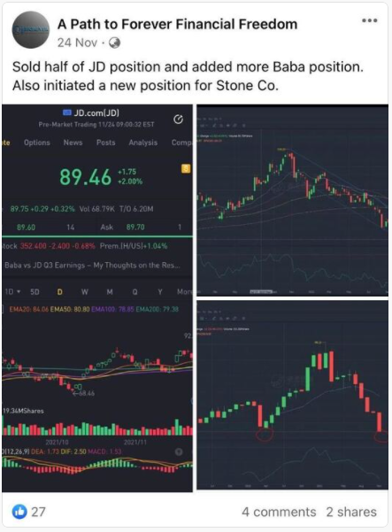This screenshot has width=392, height=532.
Task: Open the Options tab
Action: pos(37,143)
